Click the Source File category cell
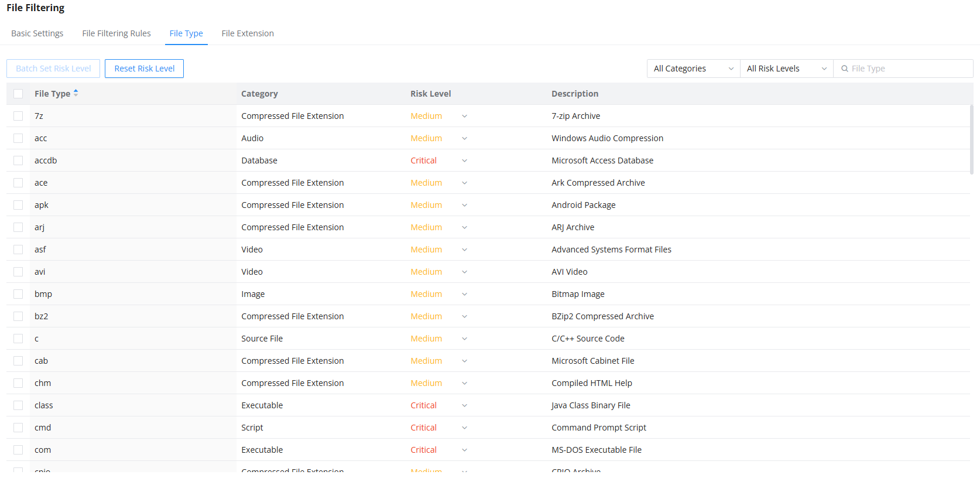 (x=262, y=339)
